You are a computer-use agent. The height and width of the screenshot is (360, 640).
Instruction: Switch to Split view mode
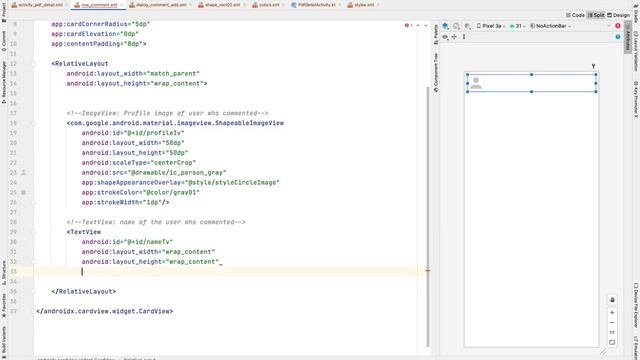(596, 15)
